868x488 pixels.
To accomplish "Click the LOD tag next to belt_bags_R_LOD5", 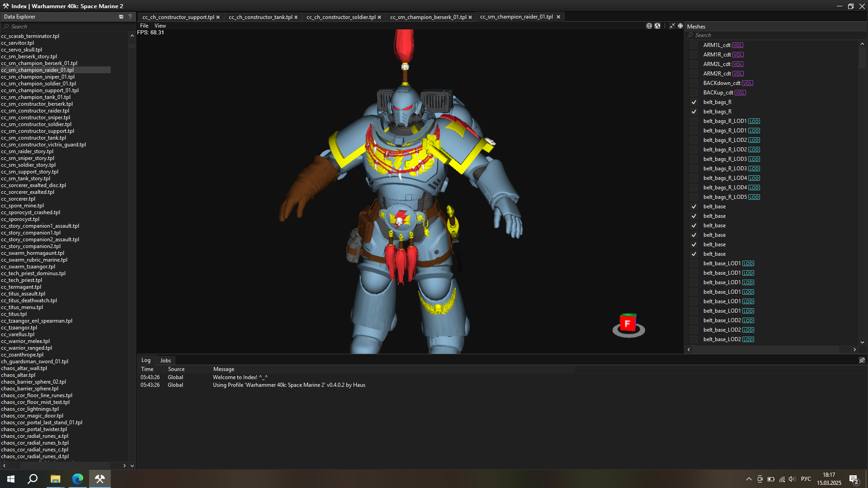I will (754, 197).
